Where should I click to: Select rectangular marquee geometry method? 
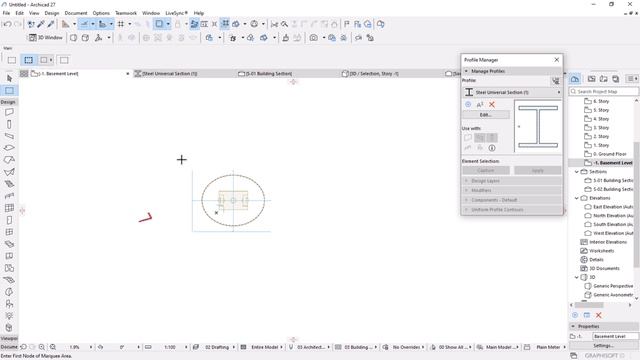(11, 60)
